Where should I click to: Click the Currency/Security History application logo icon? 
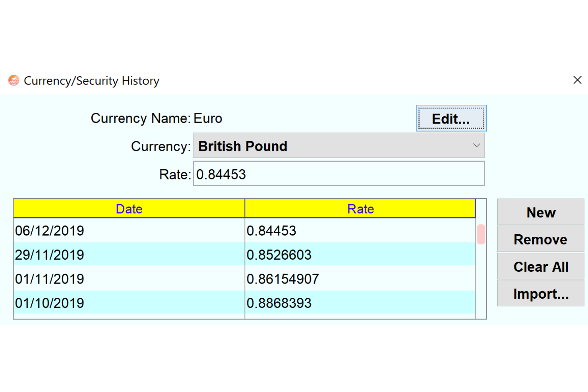point(13,80)
